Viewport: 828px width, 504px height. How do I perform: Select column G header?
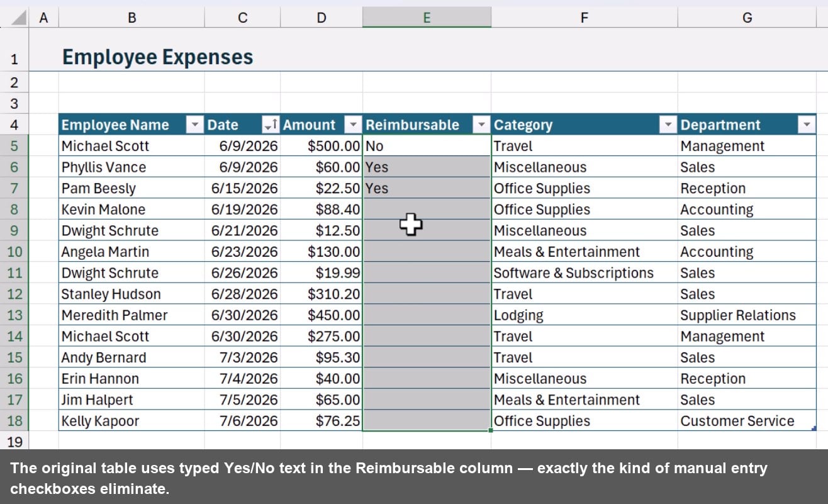747,18
